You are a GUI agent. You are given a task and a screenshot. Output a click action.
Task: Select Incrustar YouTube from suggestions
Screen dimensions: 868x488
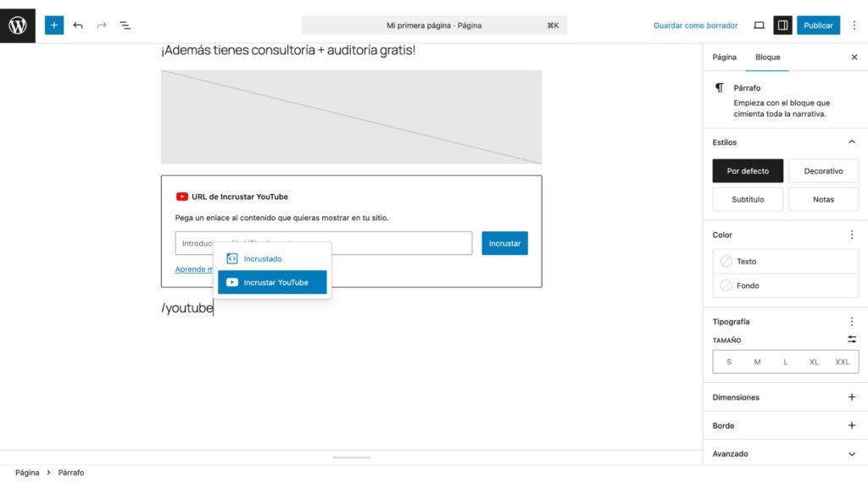coord(272,282)
